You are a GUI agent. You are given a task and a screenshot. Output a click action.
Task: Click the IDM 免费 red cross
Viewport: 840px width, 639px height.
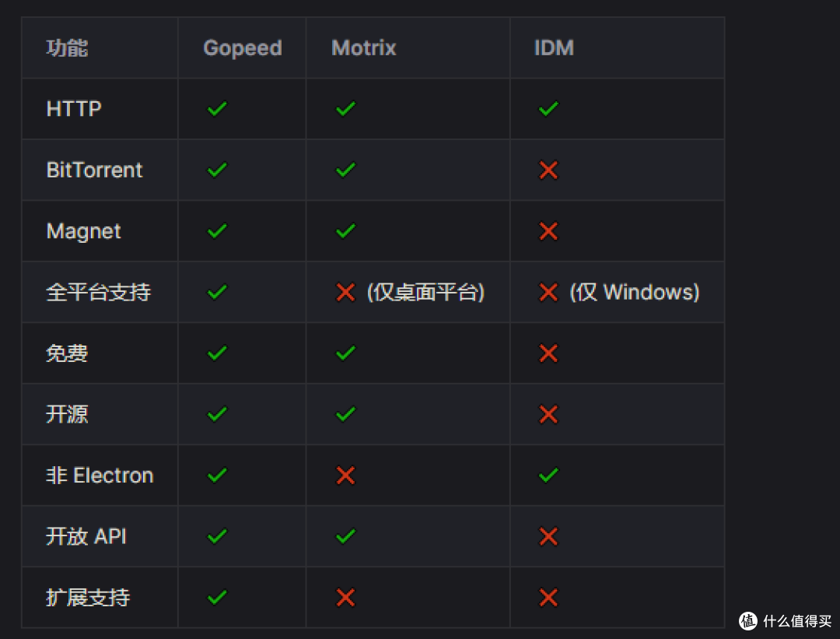(x=548, y=353)
